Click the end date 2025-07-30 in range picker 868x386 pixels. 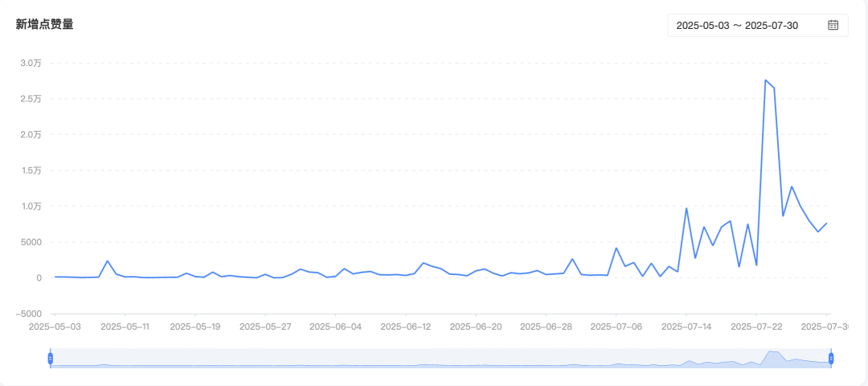pyautogui.click(x=772, y=26)
